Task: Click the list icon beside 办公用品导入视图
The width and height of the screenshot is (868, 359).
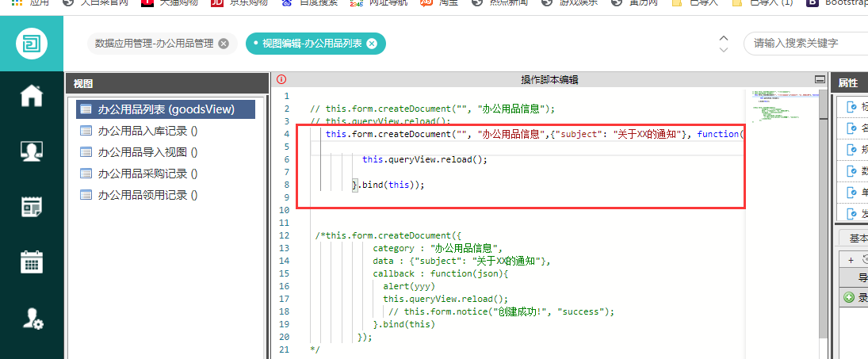Action: coord(86,152)
